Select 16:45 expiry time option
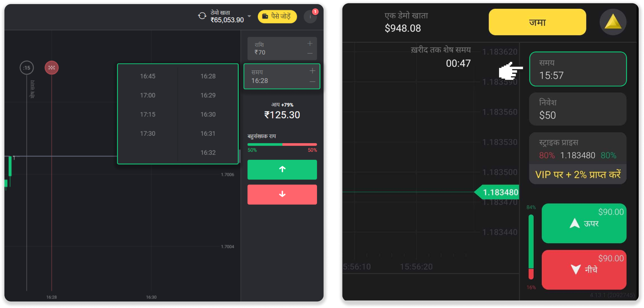Viewport: 644px width, 308px height. point(147,76)
